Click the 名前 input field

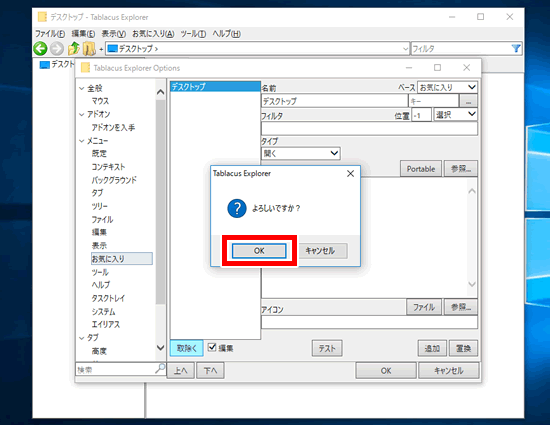click(x=334, y=101)
